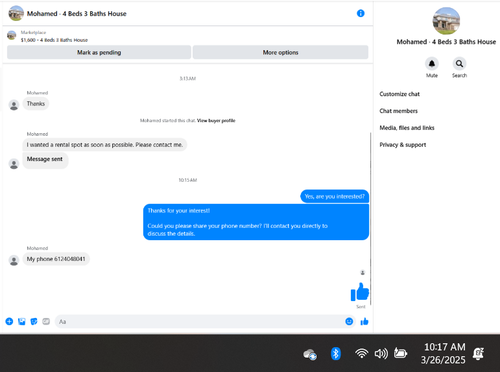Expand Chat members section

(398, 111)
